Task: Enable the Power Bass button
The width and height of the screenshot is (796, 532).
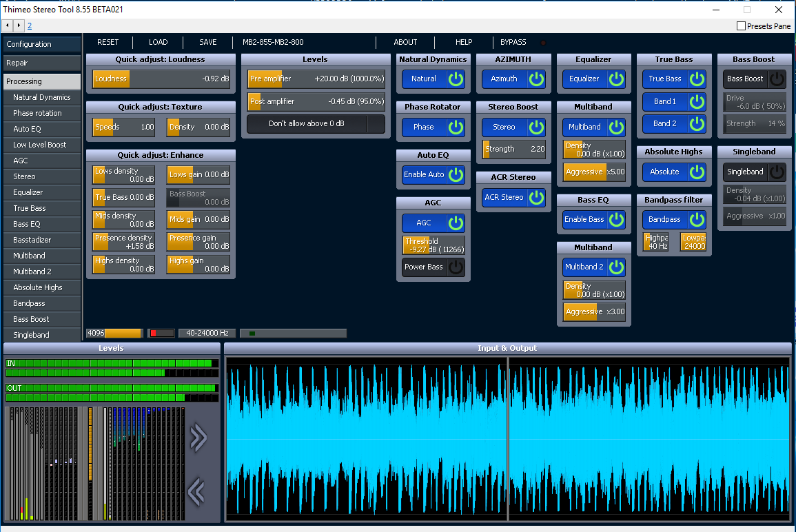Action: [x=456, y=267]
